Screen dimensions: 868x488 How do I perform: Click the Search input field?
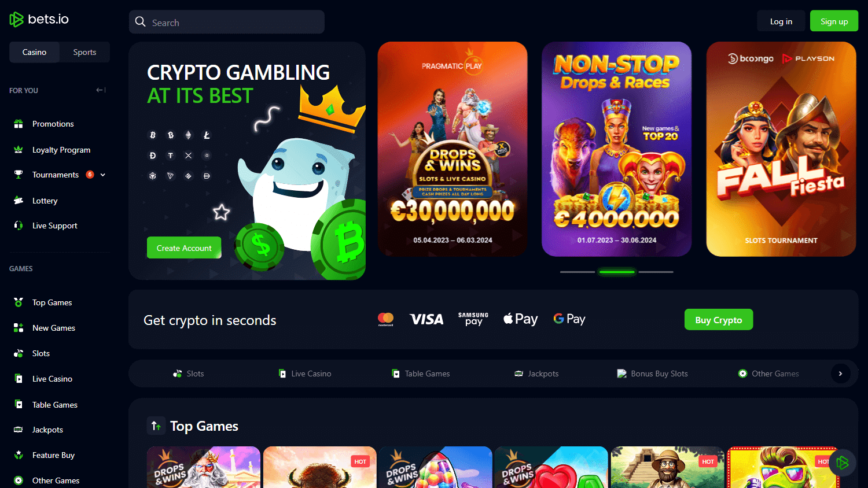coord(227,22)
